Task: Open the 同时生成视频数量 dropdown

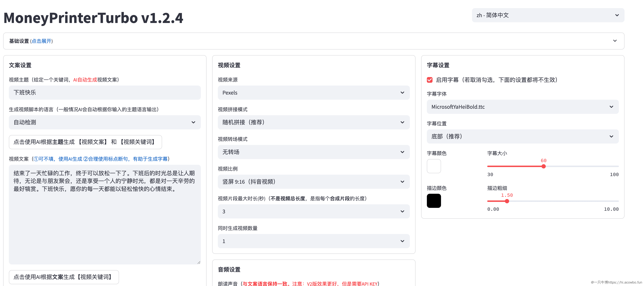Action: [x=313, y=241]
